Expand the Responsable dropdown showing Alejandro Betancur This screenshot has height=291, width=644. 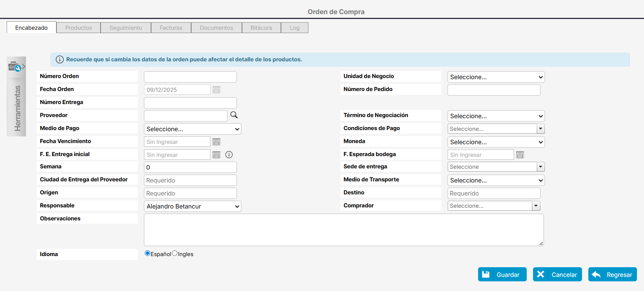tap(192, 207)
